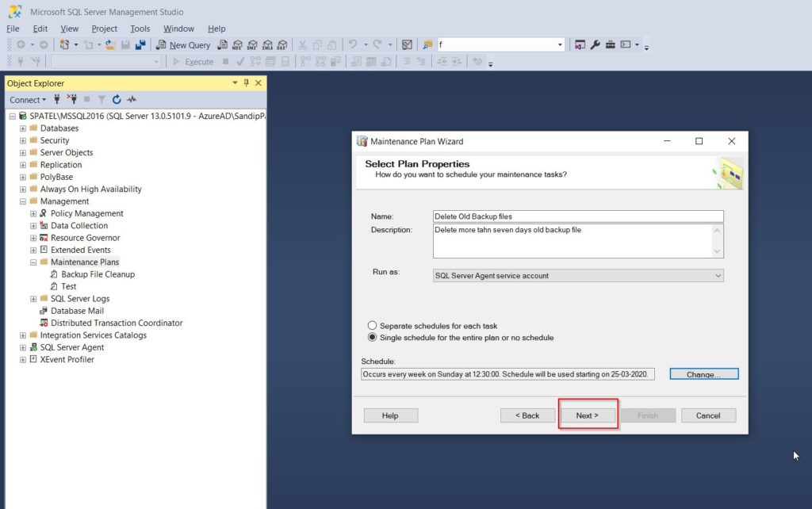
Task: Select Separate schedules for each task
Action: click(372, 326)
